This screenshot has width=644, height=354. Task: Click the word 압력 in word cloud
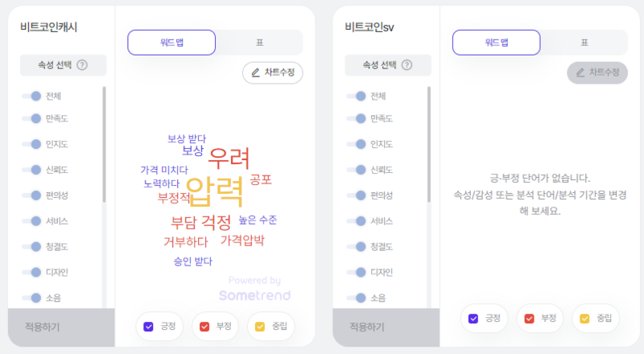click(x=215, y=191)
